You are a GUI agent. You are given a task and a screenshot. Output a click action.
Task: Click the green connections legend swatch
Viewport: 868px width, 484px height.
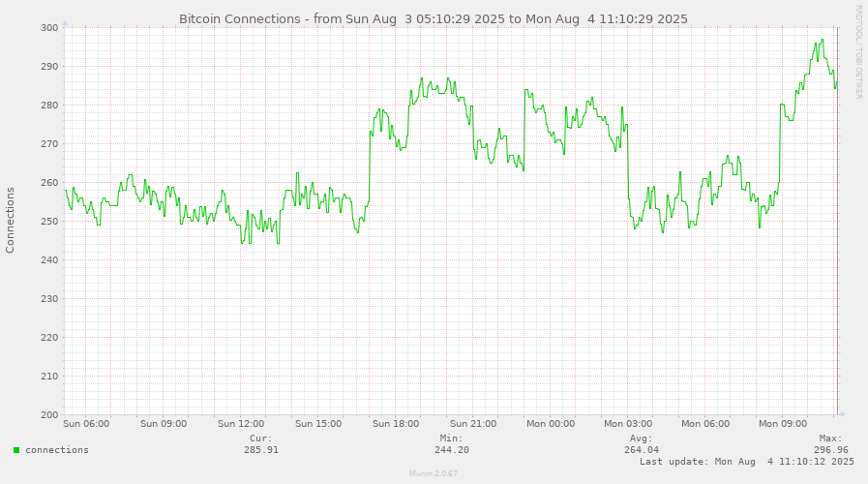tap(16, 450)
